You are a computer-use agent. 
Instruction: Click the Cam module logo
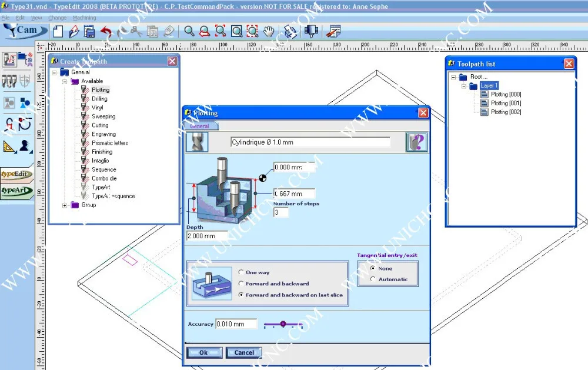point(25,31)
